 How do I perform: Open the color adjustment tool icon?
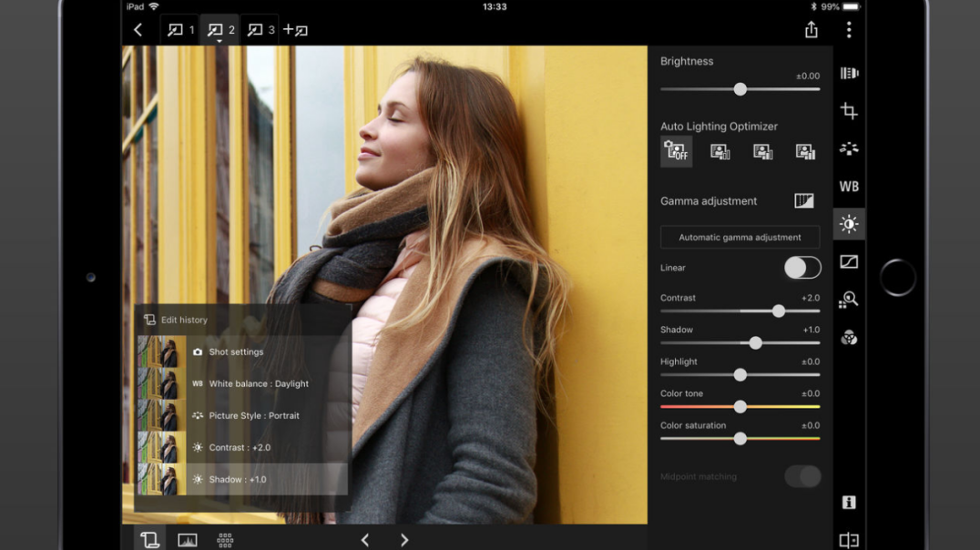point(849,338)
